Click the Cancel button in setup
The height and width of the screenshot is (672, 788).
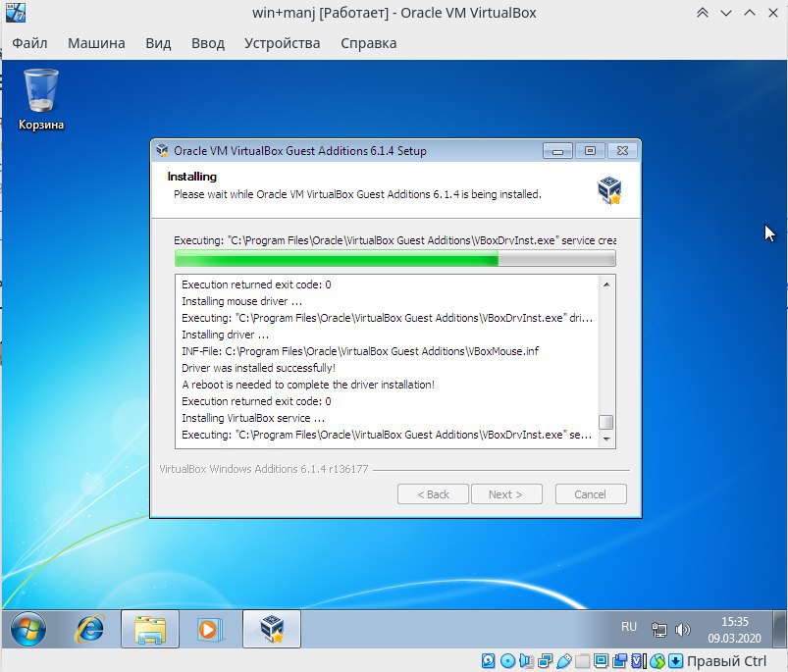(591, 494)
